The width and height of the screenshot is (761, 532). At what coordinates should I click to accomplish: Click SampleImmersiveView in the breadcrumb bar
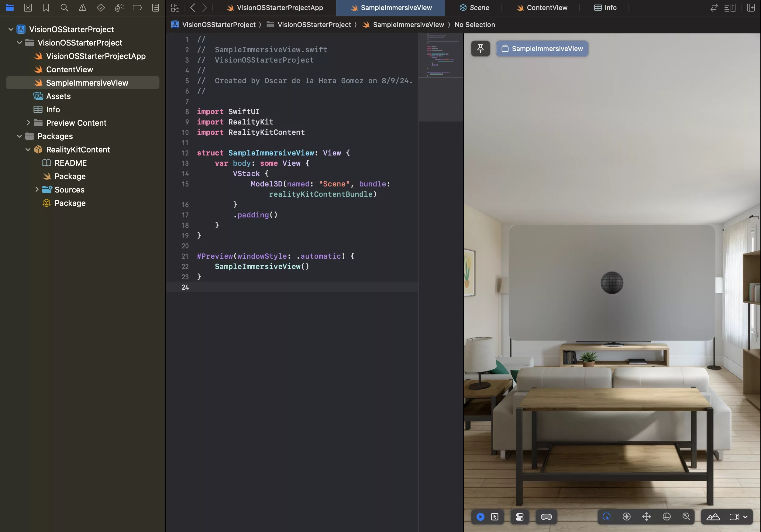(x=403, y=25)
